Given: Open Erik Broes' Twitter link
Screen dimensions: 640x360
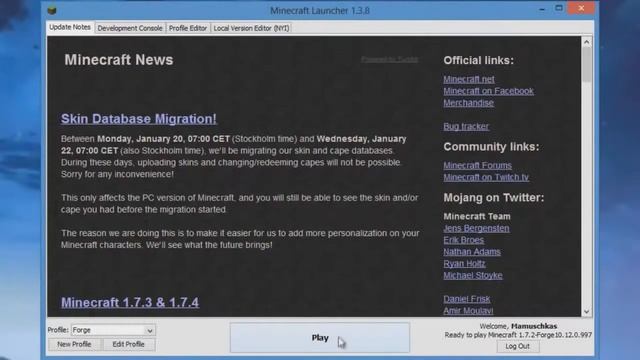Looking at the screenshot, I should (x=464, y=240).
